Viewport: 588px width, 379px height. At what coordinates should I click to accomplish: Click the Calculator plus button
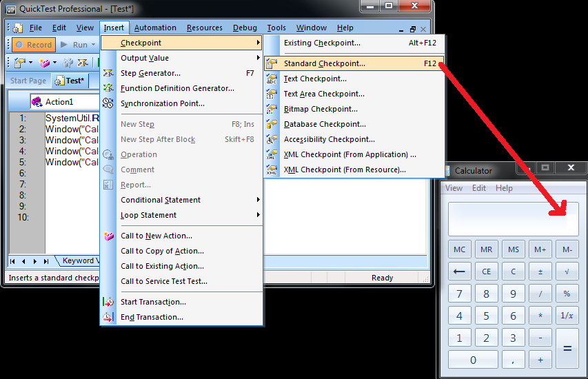(540, 360)
